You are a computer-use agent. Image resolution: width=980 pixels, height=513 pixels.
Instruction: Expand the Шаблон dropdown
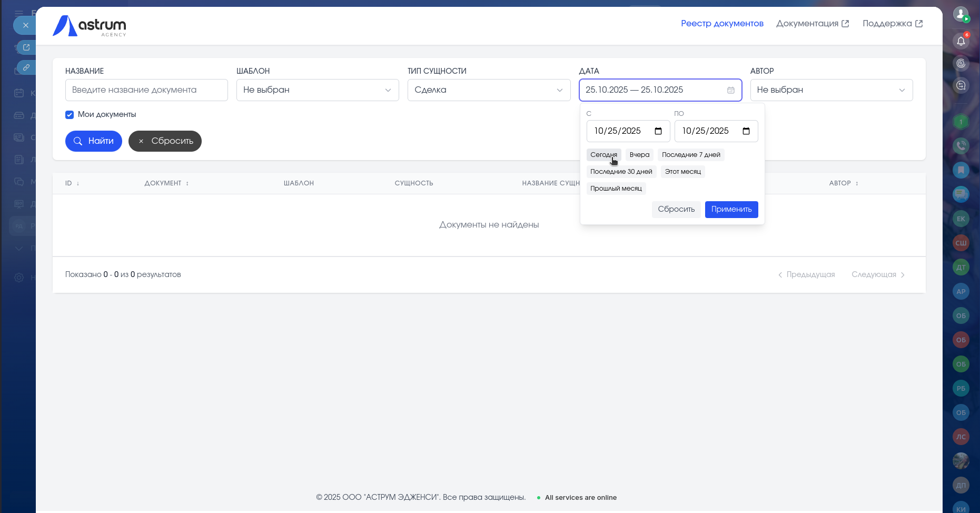click(x=317, y=90)
